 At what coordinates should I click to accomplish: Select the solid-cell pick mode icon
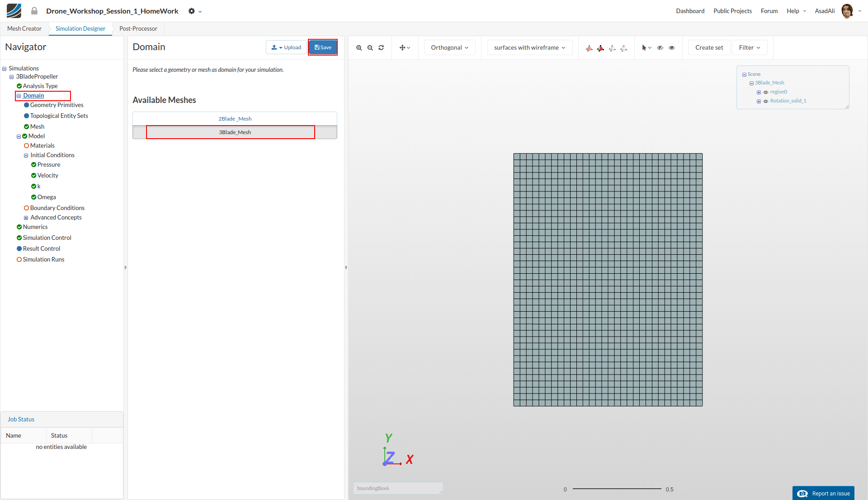(589, 48)
